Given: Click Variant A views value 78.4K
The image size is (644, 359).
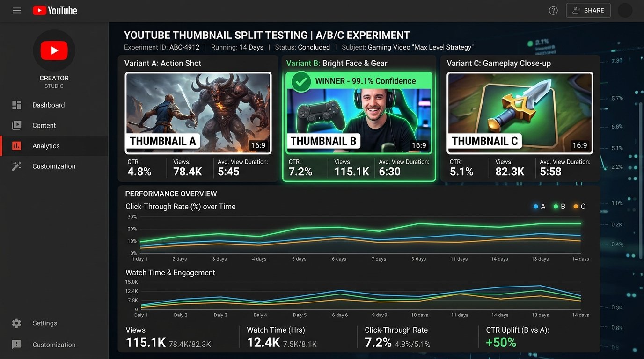Looking at the screenshot, I should (x=188, y=172).
